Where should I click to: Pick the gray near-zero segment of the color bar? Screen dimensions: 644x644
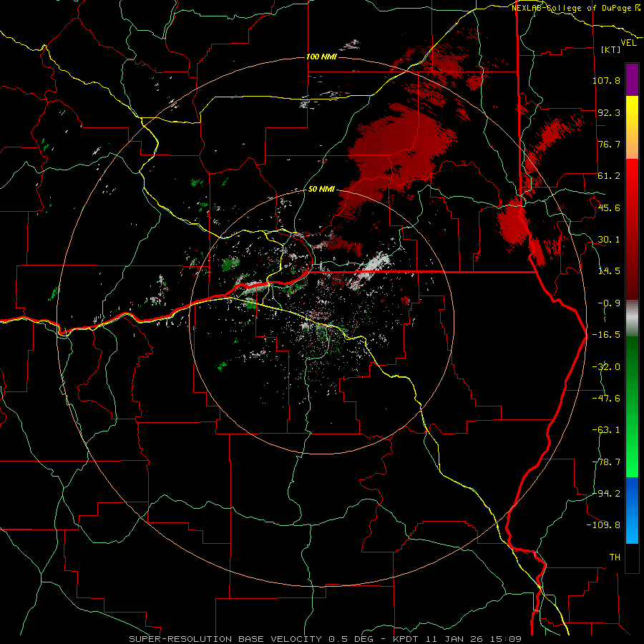(x=632, y=318)
